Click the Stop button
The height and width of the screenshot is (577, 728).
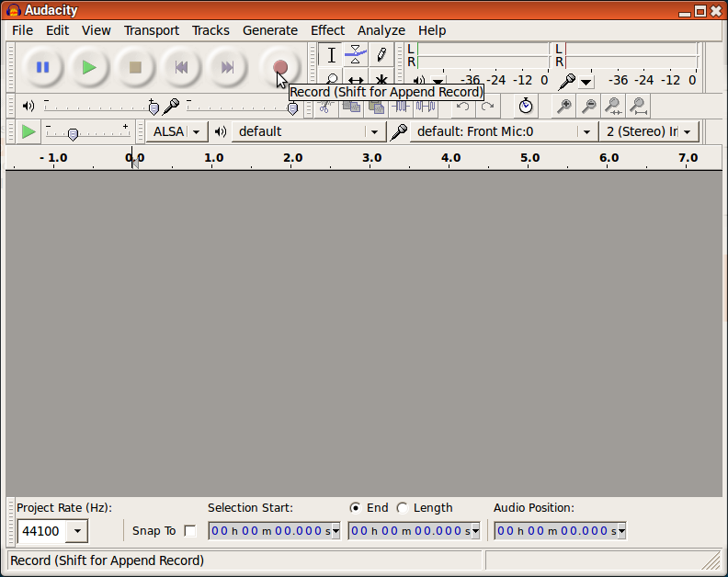[135, 67]
